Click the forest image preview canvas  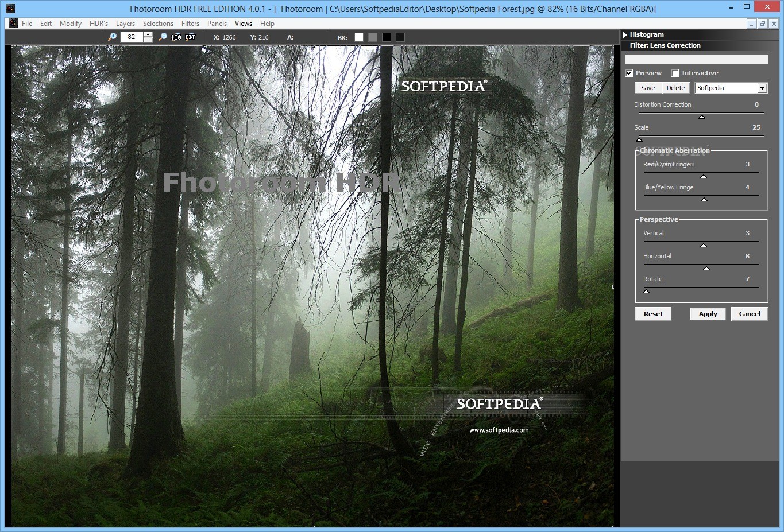312,286
